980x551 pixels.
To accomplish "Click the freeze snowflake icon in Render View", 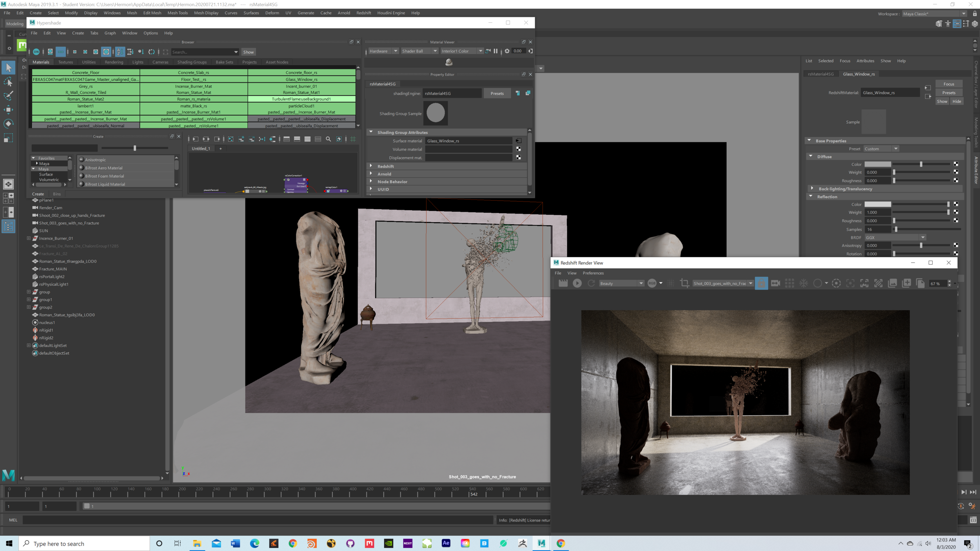I will click(803, 283).
